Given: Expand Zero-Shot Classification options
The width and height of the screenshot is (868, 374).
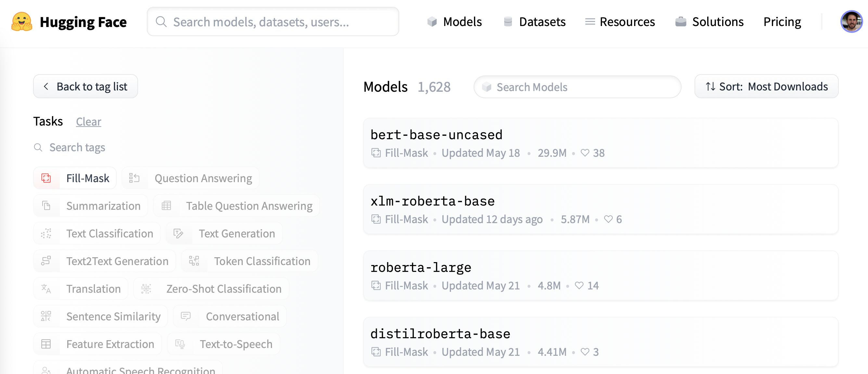Looking at the screenshot, I should [223, 289].
